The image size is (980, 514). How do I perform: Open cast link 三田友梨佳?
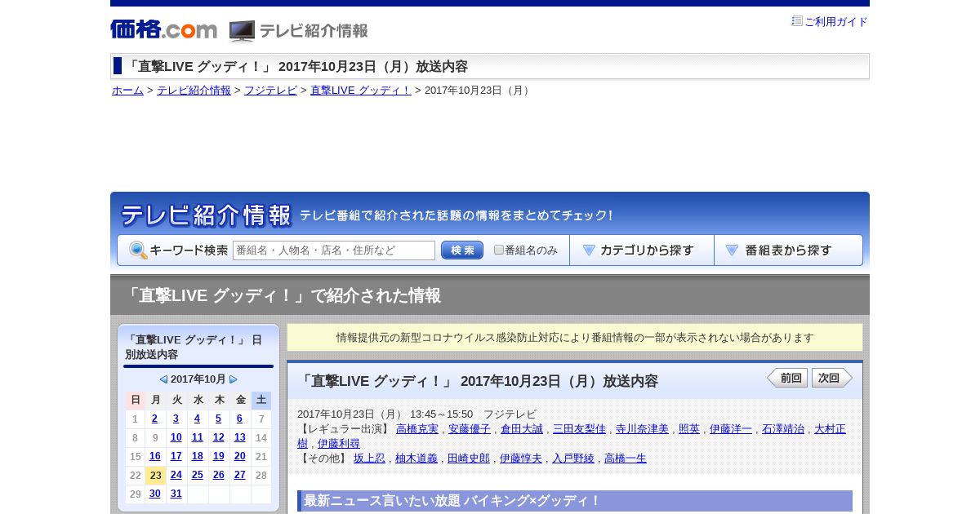(x=579, y=429)
